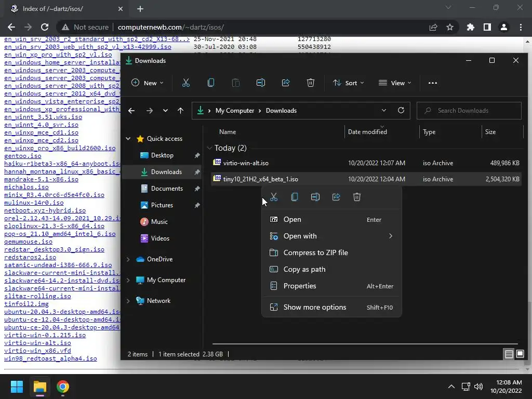
Task: Expand Network tree node
Action: click(x=128, y=301)
